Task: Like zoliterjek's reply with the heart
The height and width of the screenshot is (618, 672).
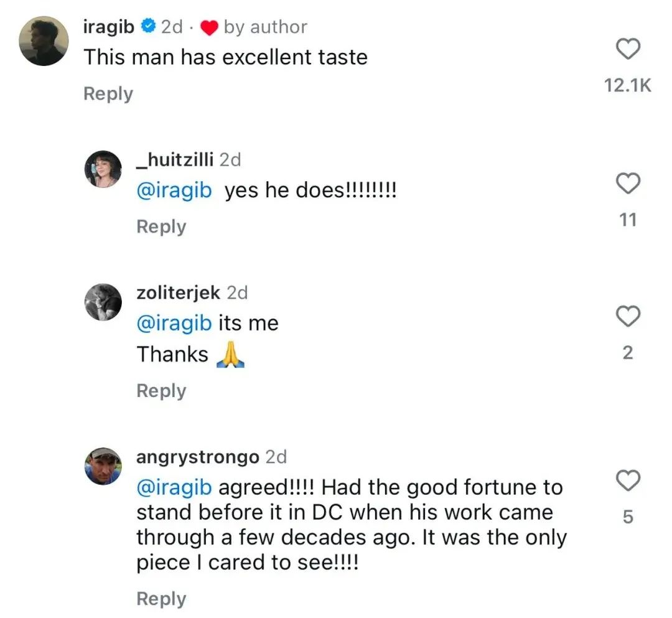Action: click(628, 317)
